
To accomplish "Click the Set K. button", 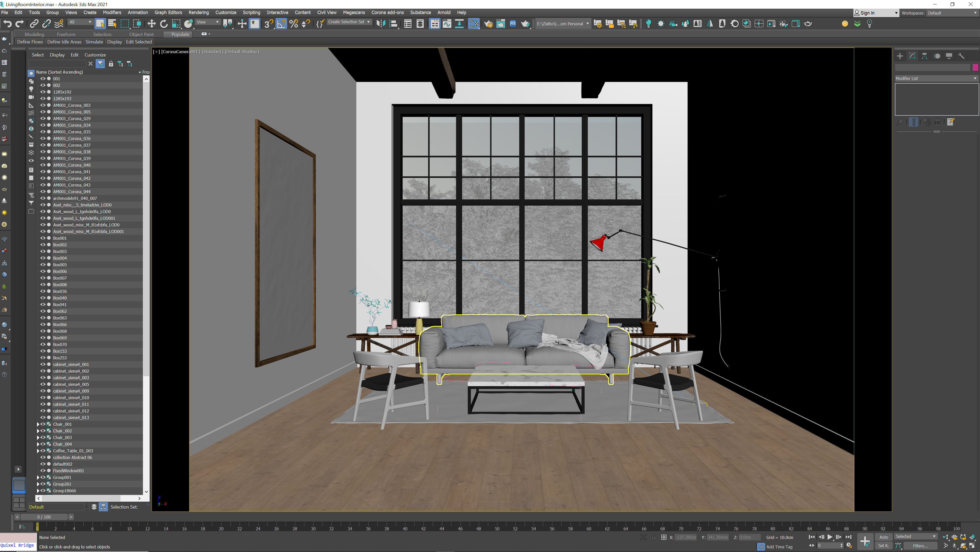I will [884, 546].
